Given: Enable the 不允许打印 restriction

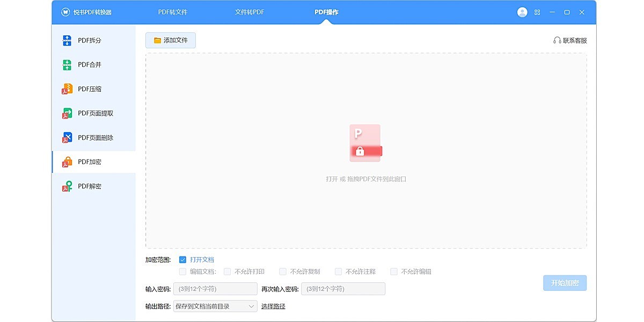Looking at the screenshot, I should tap(227, 272).
